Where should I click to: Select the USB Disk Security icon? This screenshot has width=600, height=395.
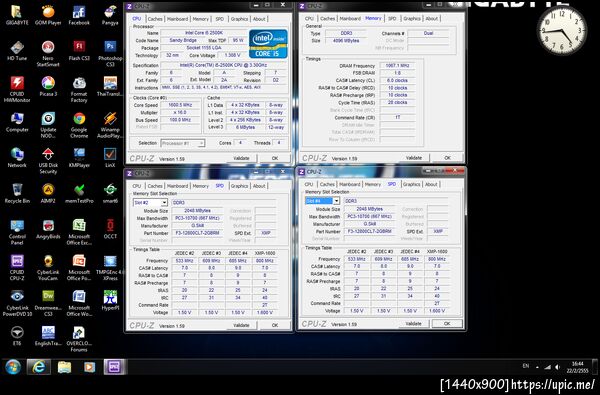point(48,160)
